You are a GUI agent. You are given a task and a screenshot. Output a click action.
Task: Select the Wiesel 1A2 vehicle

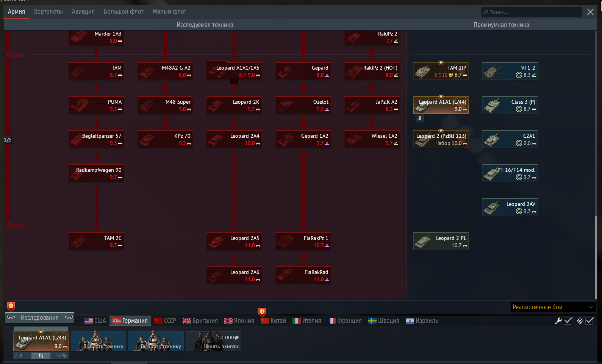click(372, 139)
